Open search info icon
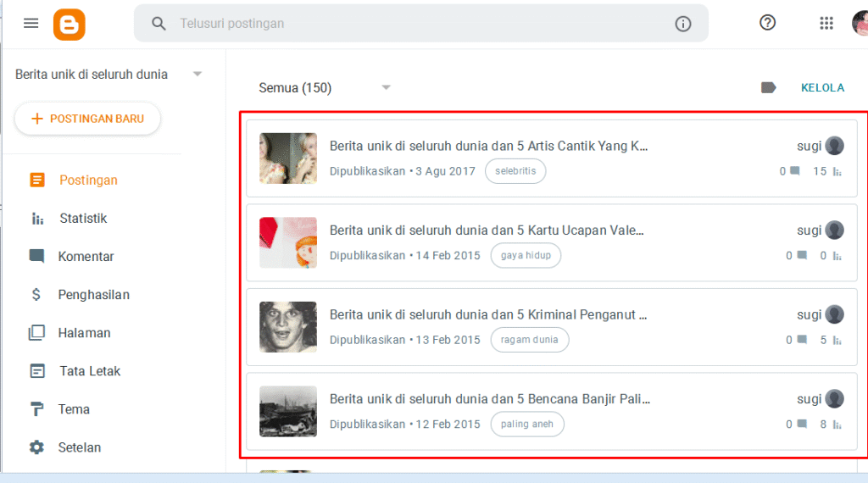The height and width of the screenshot is (483, 868). [x=682, y=24]
